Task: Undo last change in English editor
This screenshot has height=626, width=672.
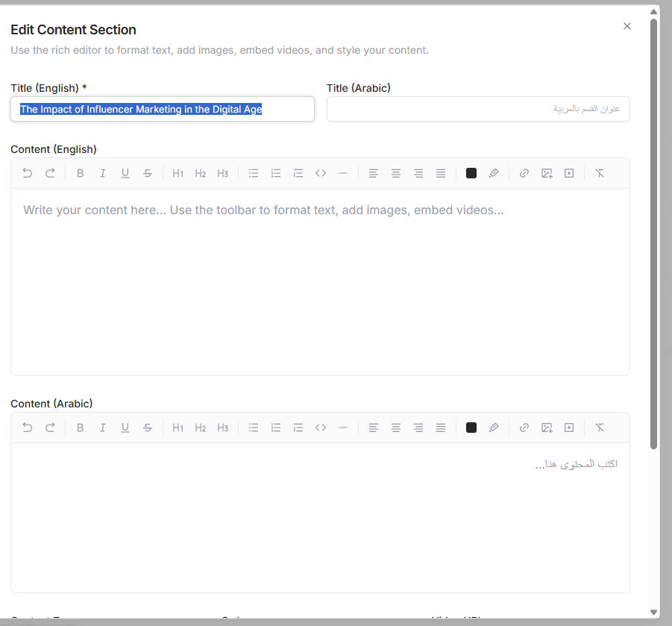Action: [28, 173]
